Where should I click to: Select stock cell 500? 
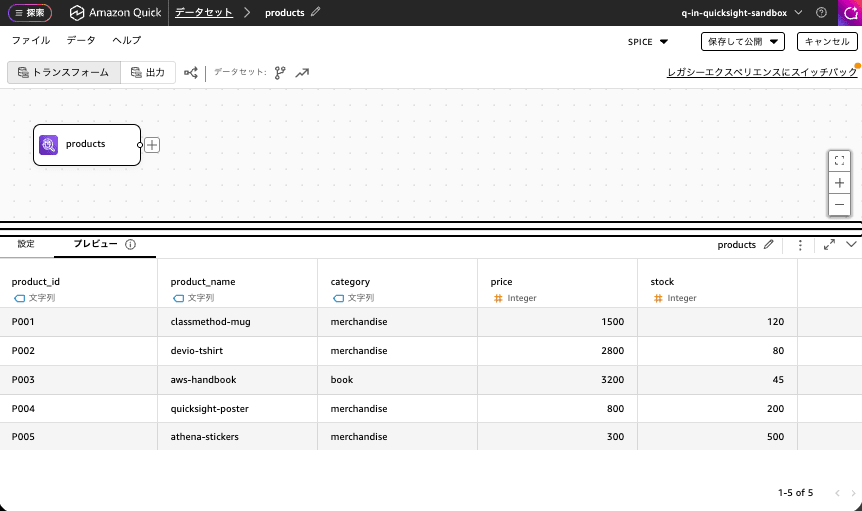click(x=717, y=437)
